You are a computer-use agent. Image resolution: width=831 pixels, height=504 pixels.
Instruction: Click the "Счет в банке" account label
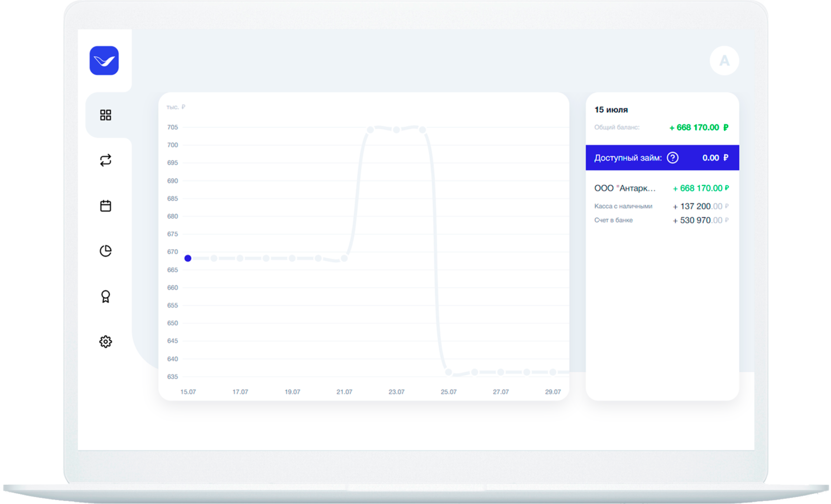(x=613, y=220)
